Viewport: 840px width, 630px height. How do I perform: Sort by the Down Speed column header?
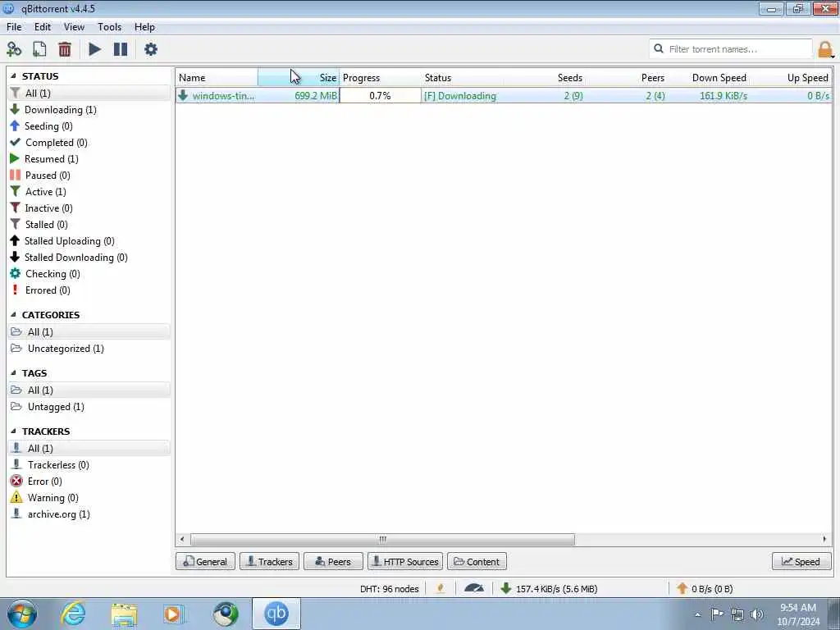pyautogui.click(x=709, y=78)
